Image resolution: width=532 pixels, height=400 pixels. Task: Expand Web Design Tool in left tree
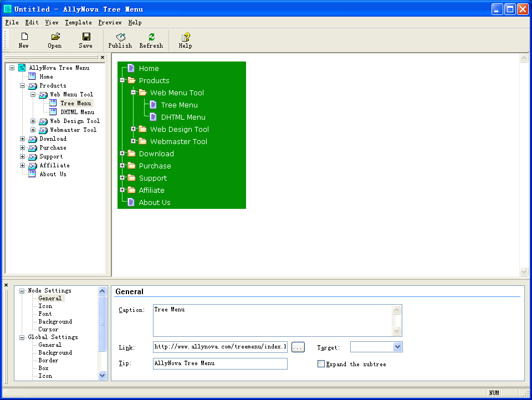(x=33, y=121)
